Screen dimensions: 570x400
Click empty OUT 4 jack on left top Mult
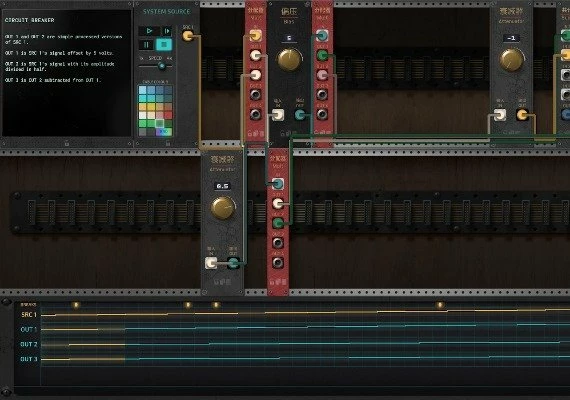pos(256,114)
